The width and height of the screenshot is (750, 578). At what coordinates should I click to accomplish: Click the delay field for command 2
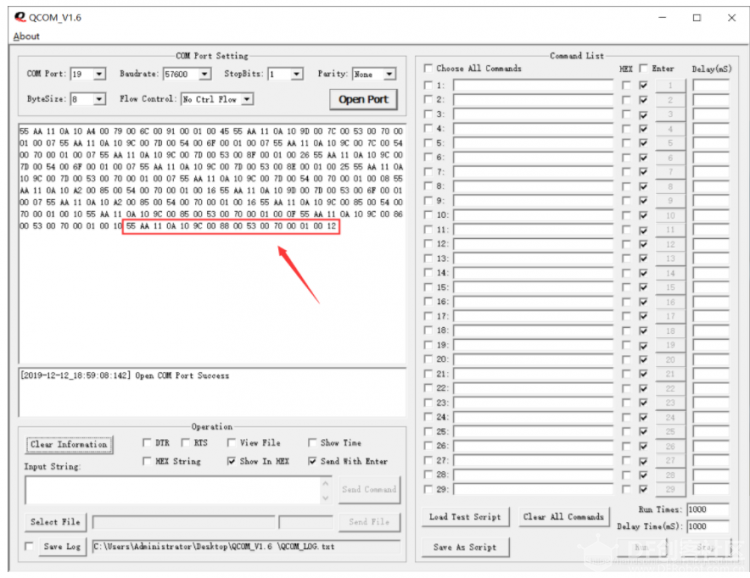(x=711, y=100)
